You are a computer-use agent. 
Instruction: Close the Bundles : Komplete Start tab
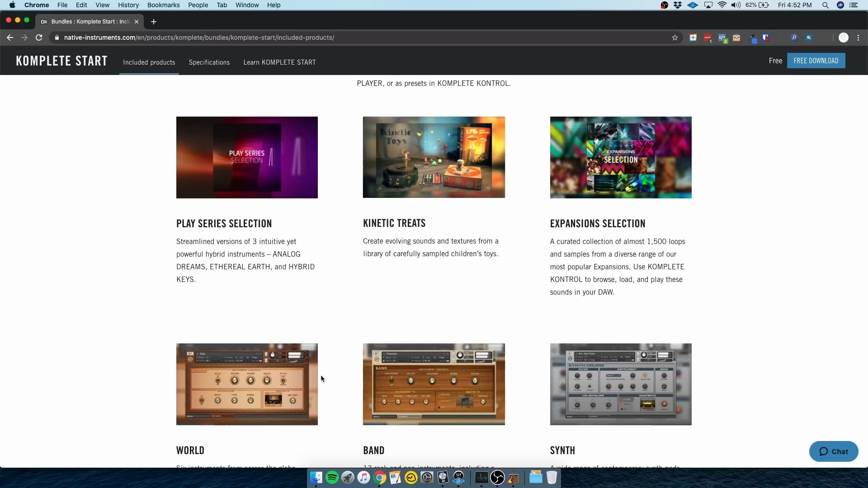pyautogui.click(x=137, y=22)
